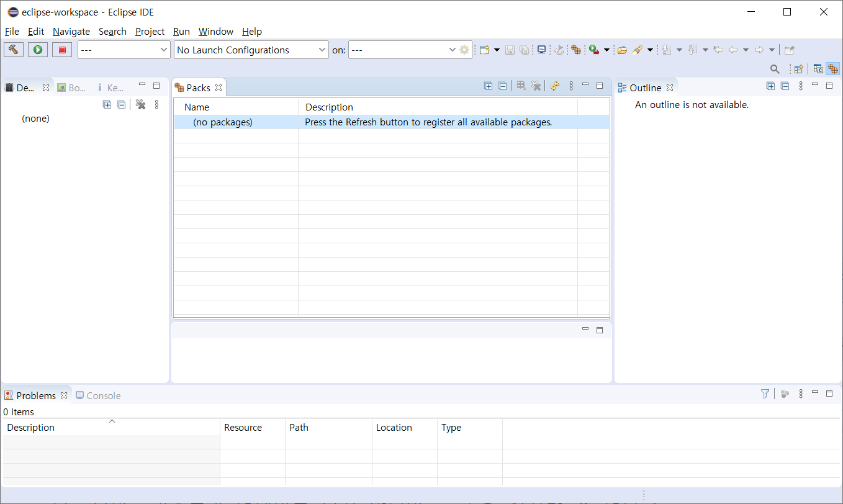
Task: Click the Save floppy disk icon
Action: pos(510,50)
